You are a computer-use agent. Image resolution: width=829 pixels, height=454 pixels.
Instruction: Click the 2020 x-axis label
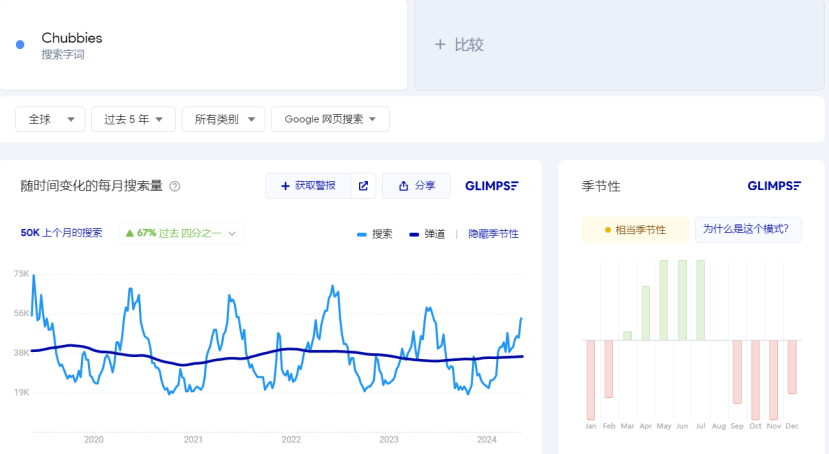pyautogui.click(x=94, y=440)
